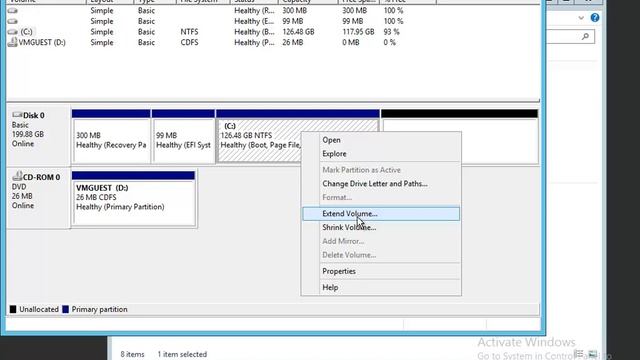Click the NTFS file system cell
This screenshot has width=640, height=360.
(189, 32)
